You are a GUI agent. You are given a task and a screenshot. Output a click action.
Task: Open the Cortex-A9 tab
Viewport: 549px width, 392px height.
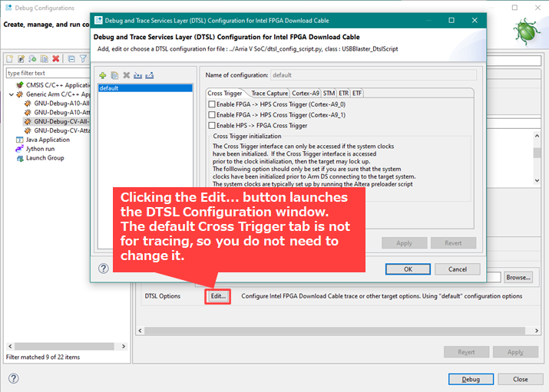[x=306, y=93]
